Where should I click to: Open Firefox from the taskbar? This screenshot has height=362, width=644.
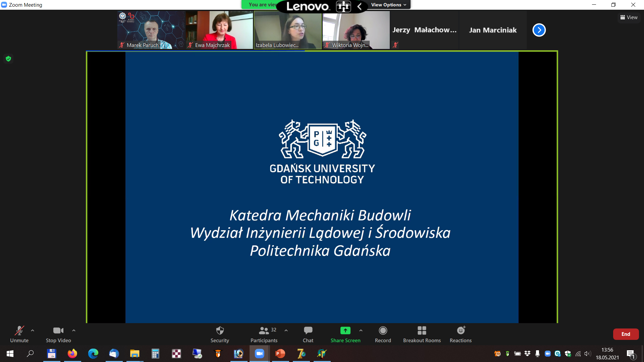pos(72,354)
